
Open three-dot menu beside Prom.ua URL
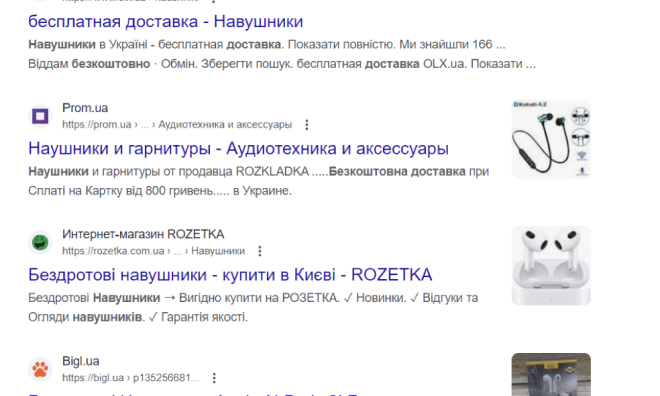click(x=307, y=125)
